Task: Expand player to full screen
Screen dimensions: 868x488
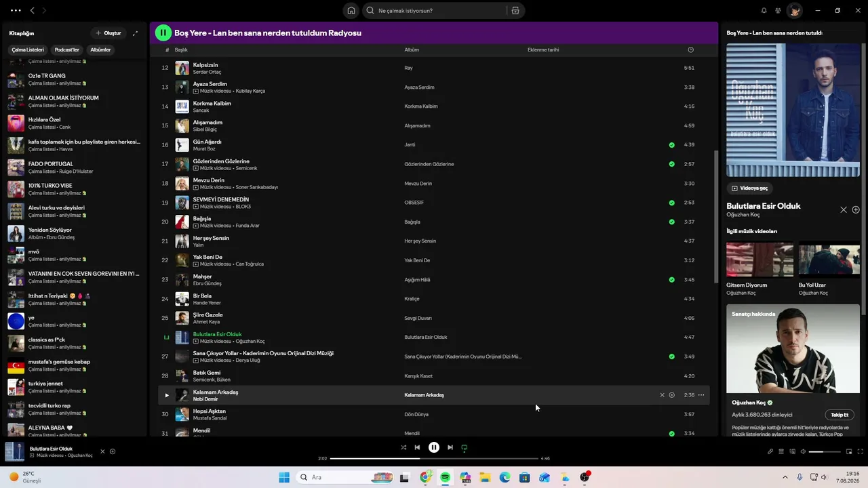Action: (861, 451)
